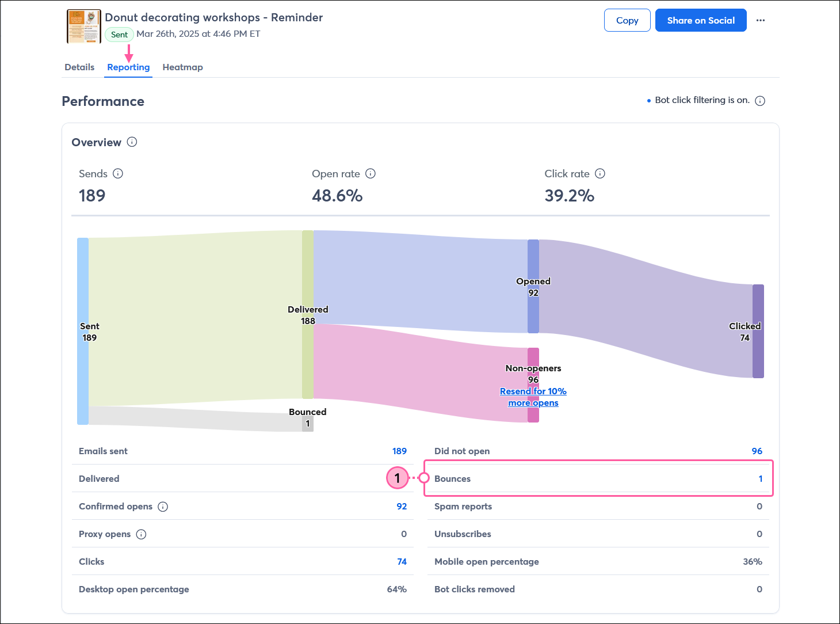Click the Sent status badge
Viewport: 840px width, 624px height.
119,35
